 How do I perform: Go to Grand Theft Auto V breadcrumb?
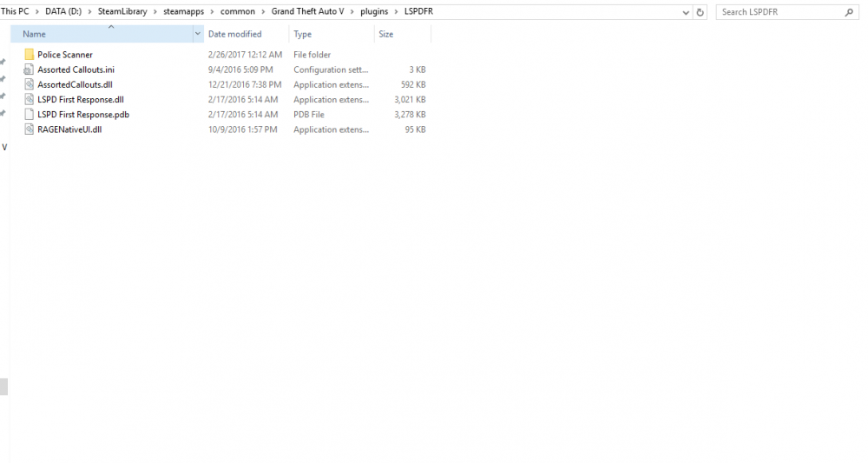click(x=308, y=11)
